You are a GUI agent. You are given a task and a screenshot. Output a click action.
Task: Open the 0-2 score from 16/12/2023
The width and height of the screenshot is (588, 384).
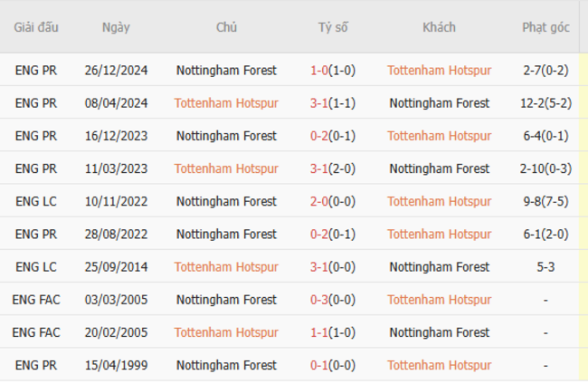[x=320, y=136]
